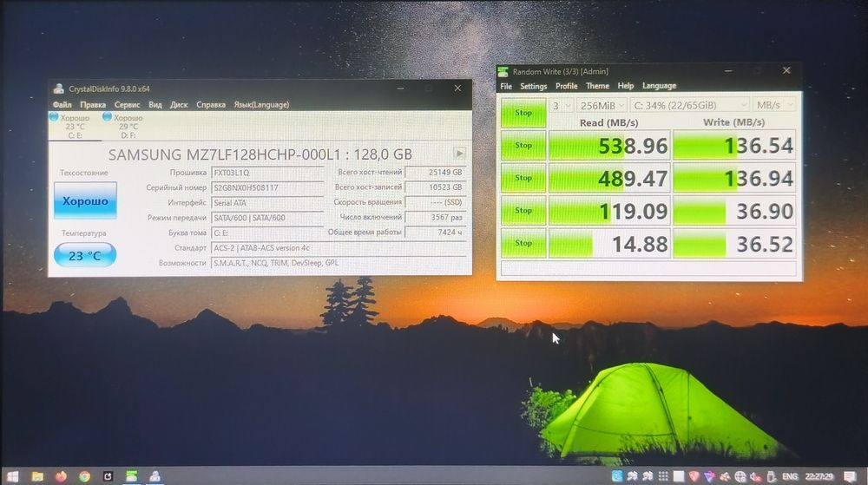Viewport: 868px width, 485px height.
Task: Click write result 36.52
Action: 734,243
